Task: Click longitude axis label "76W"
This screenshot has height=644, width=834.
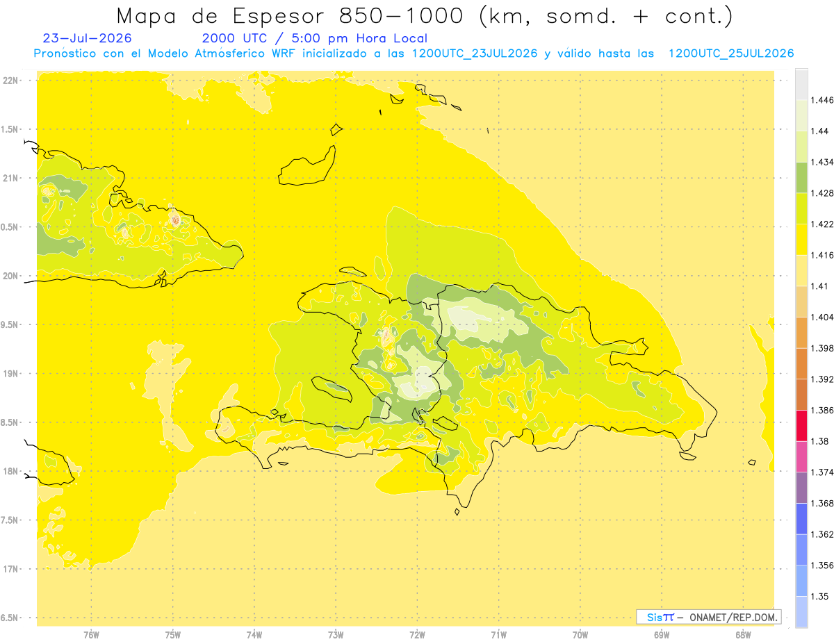Action: [x=91, y=634]
